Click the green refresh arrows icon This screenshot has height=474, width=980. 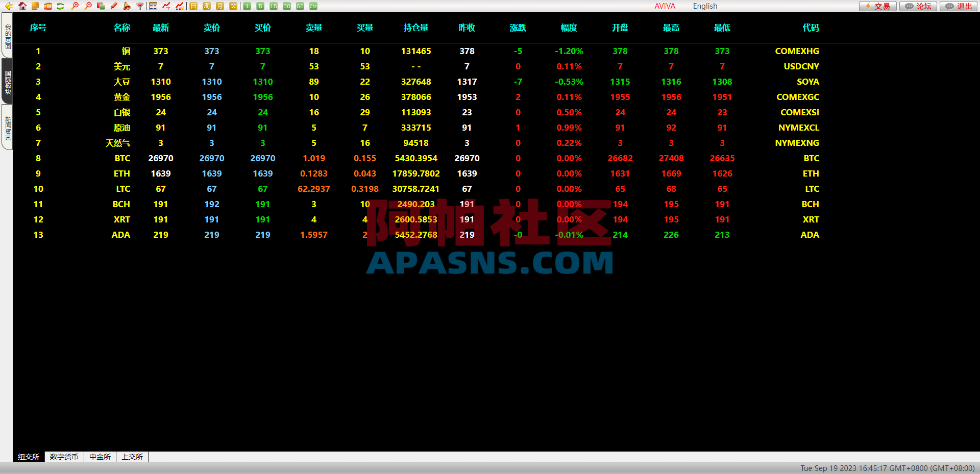[61, 6]
